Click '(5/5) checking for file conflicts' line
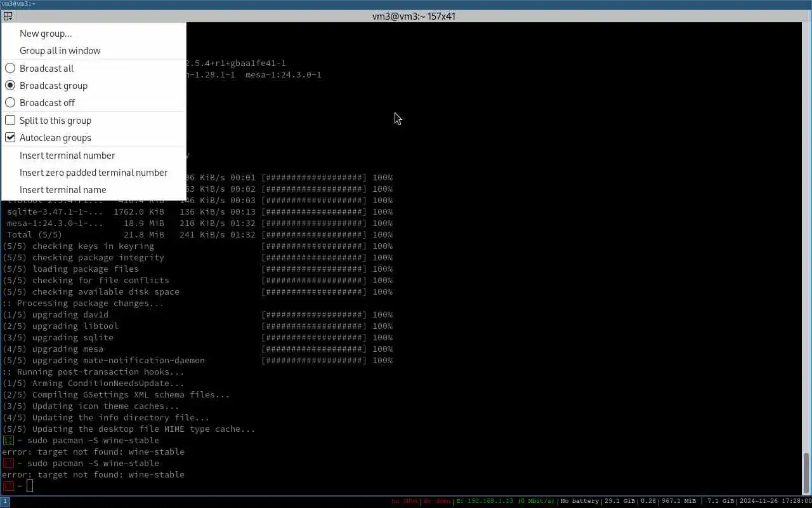 [86, 281]
